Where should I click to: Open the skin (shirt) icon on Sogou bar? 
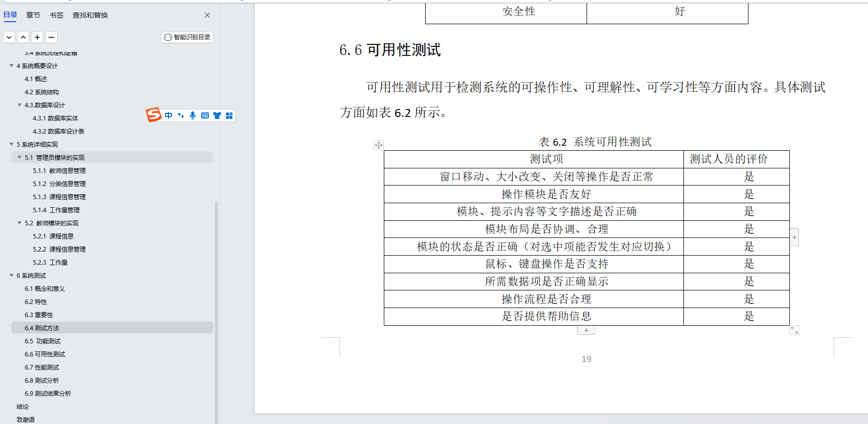point(217,115)
